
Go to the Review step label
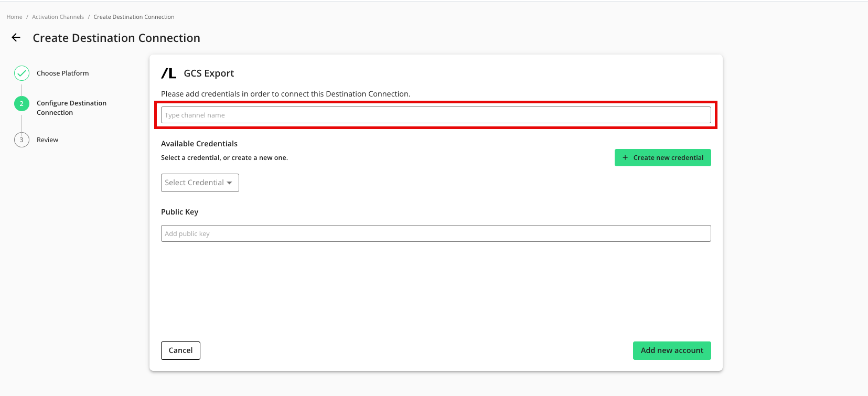click(x=47, y=140)
